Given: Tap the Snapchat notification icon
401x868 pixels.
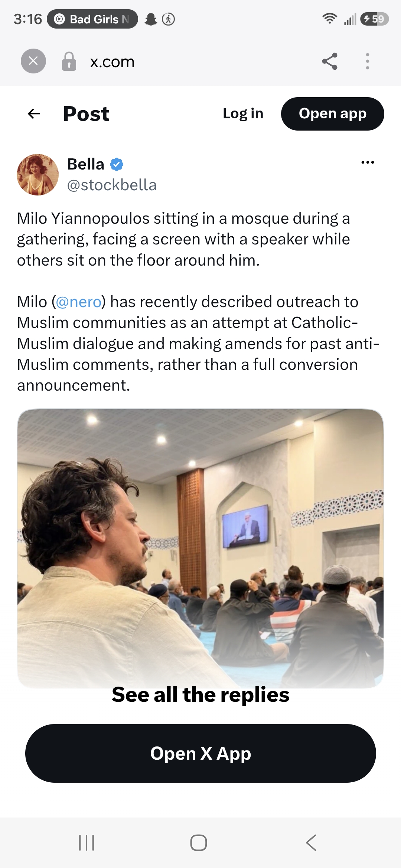Looking at the screenshot, I should coord(151,19).
